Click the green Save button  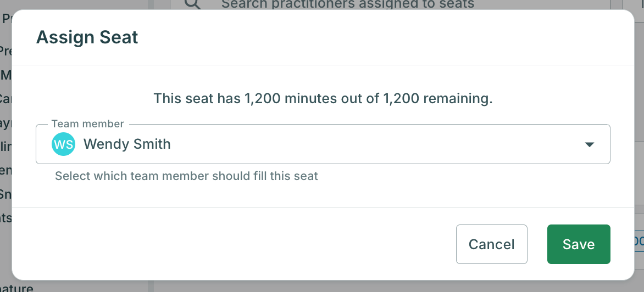point(578,244)
